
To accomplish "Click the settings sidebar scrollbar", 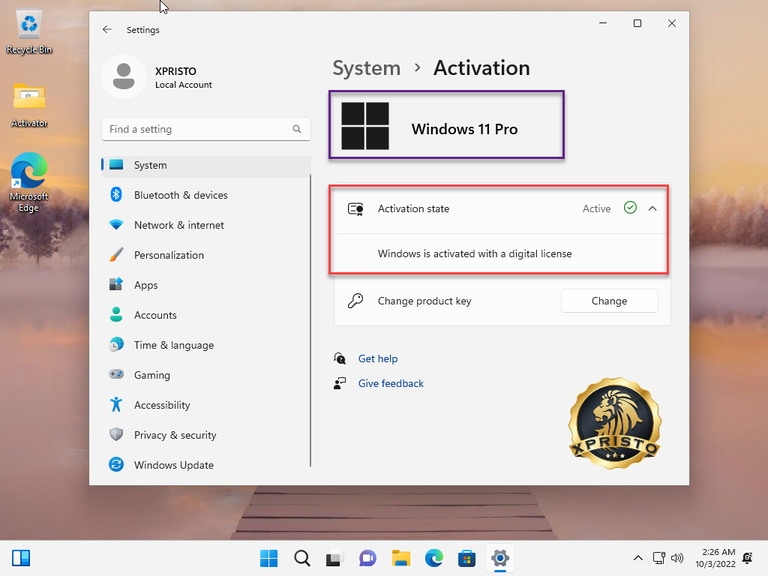I will coord(311,321).
